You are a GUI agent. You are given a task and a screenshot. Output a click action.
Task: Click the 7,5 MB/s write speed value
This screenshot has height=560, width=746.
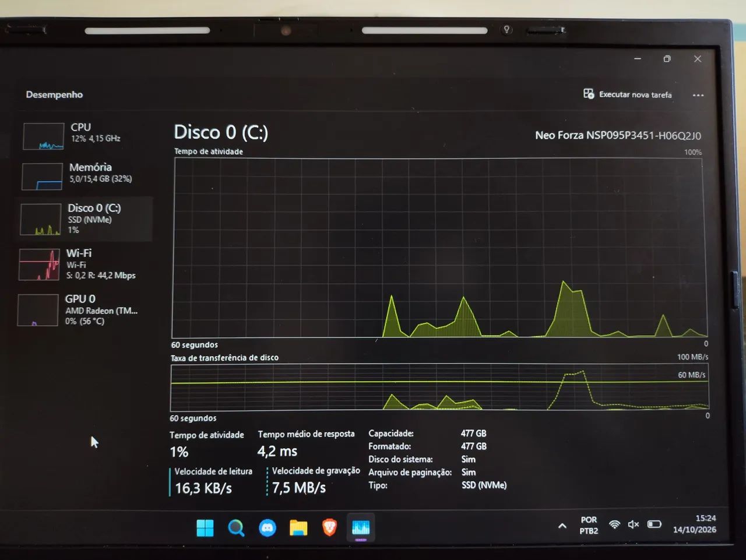pyautogui.click(x=298, y=488)
